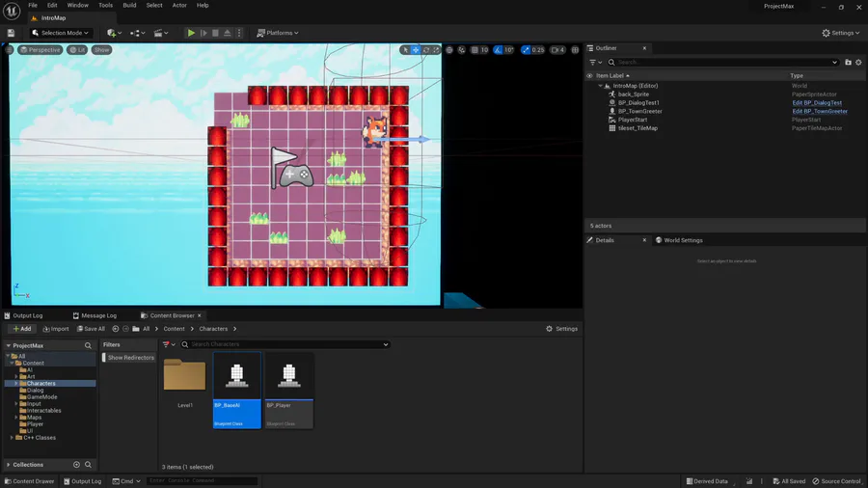Viewport: 868px width, 488px height.
Task: Click the Content Browser Settings gear
Action: (x=562, y=329)
